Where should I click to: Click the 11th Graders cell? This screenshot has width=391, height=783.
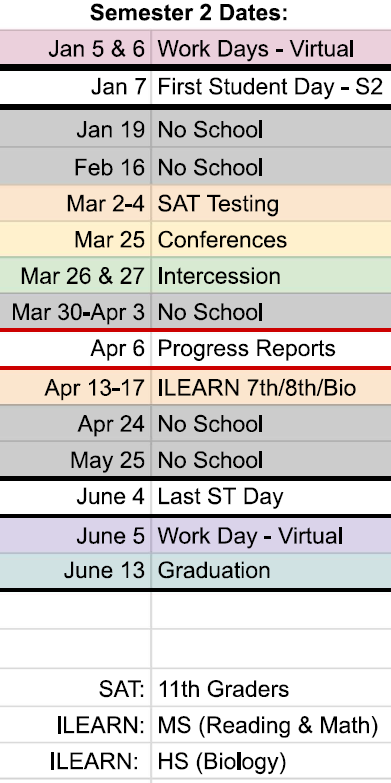(271, 689)
